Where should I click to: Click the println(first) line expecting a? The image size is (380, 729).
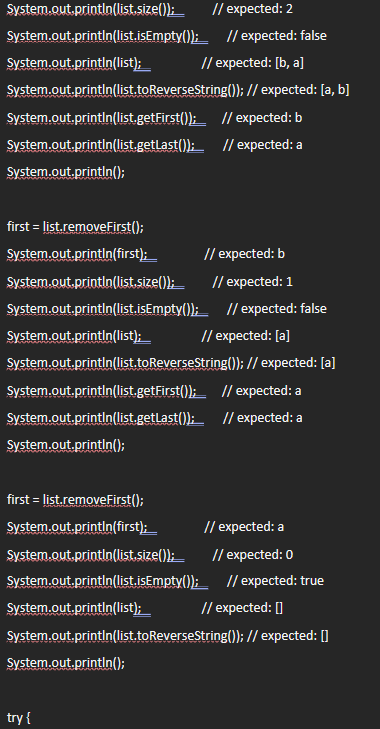point(145,527)
